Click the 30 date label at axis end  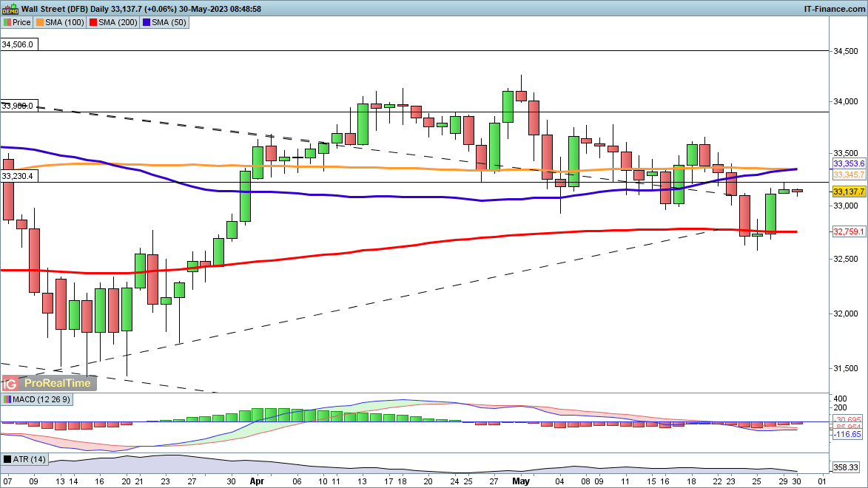[797, 481]
